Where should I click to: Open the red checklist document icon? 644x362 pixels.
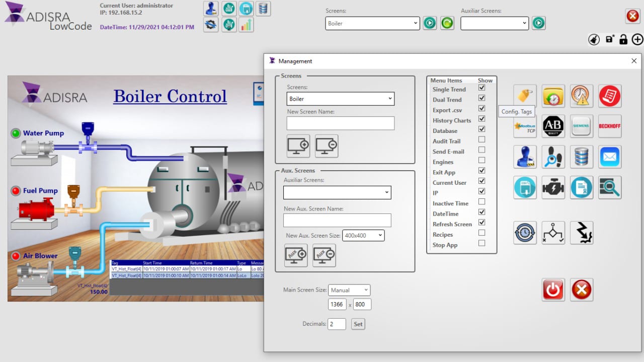[610, 96]
